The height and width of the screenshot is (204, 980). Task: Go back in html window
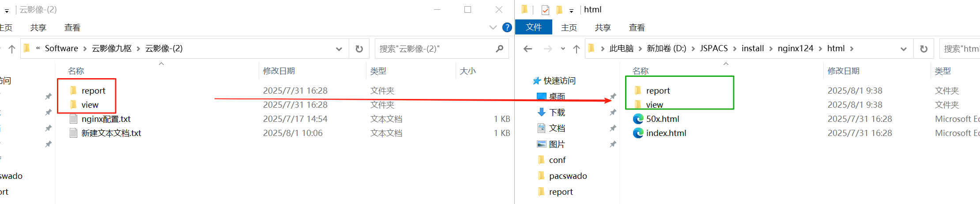click(528, 49)
